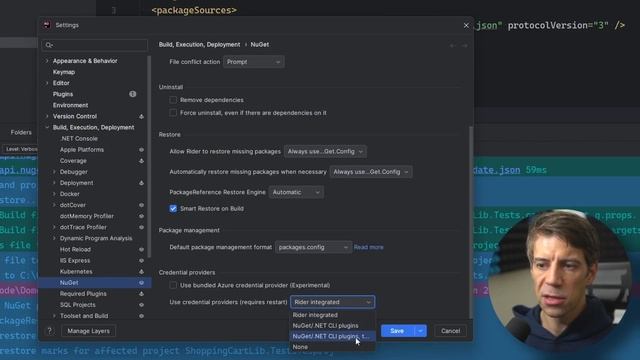Click the layer icon beside SQL Projects
640x360 pixels.
point(141,304)
